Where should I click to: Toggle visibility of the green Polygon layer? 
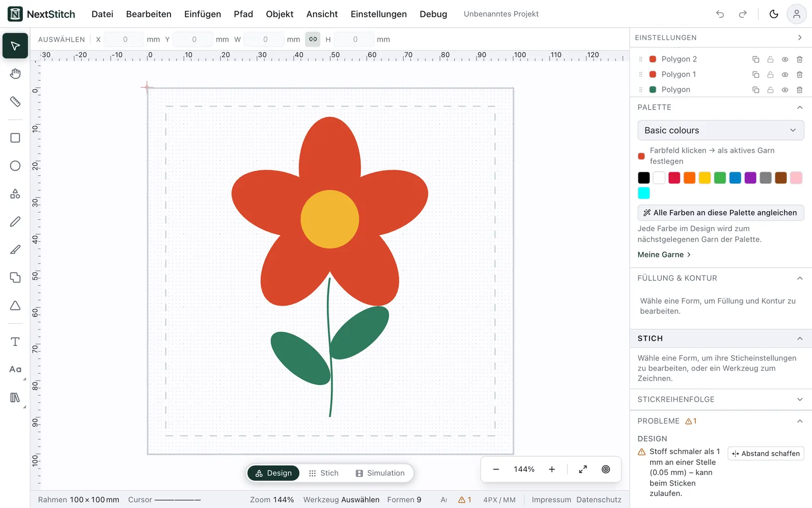point(785,90)
